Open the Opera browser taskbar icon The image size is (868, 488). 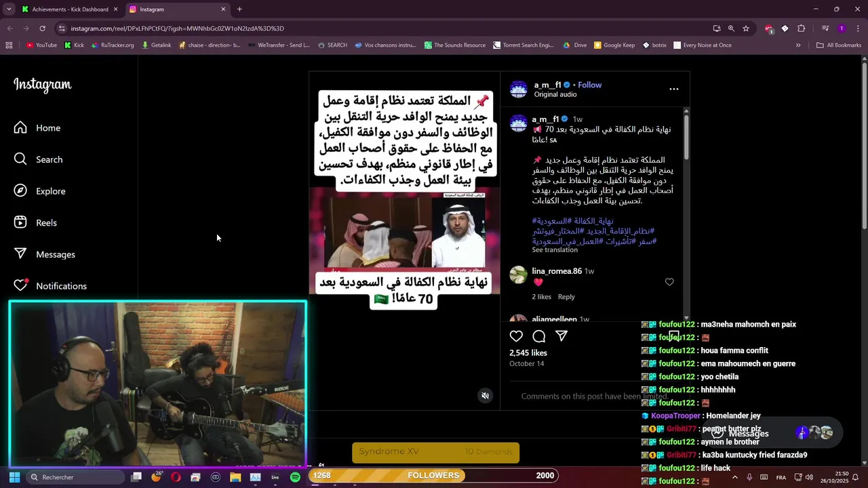point(176,477)
